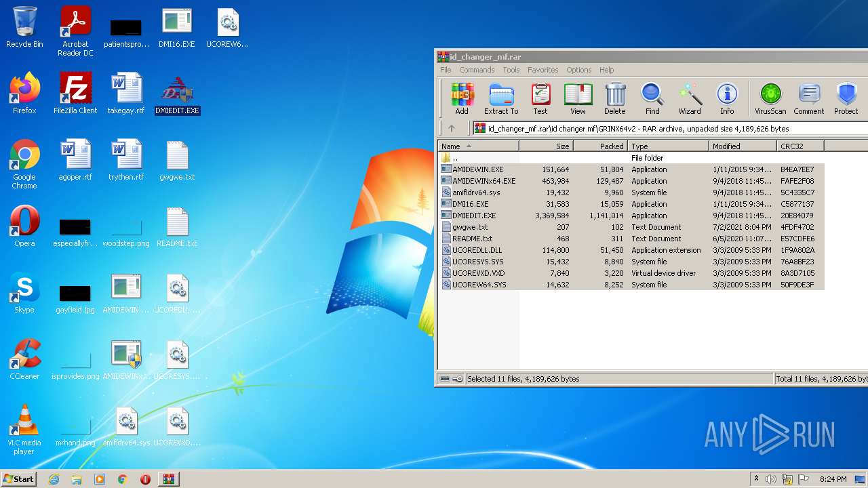Open the Find tool in WinRAR

(x=652, y=99)
